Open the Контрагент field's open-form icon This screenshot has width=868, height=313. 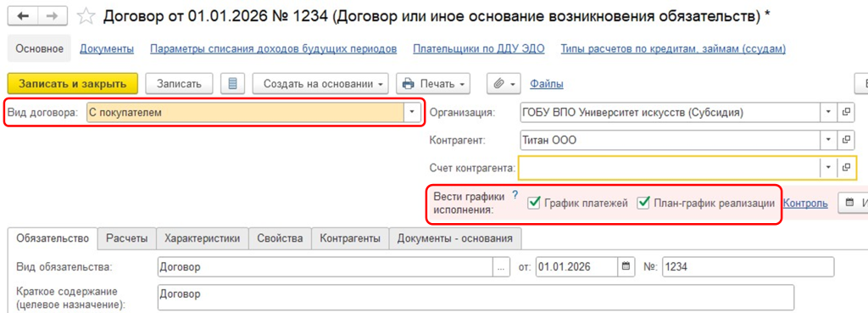(x=845, y=140)
